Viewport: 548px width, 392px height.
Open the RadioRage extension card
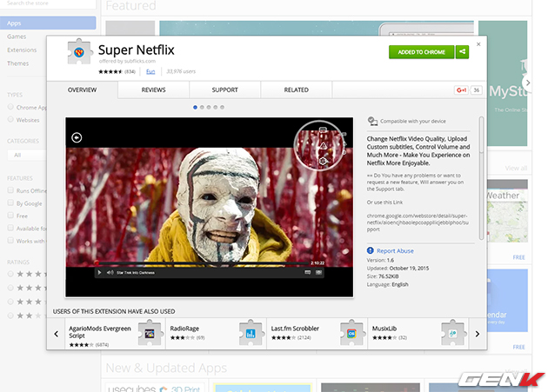tap(216, 333)
